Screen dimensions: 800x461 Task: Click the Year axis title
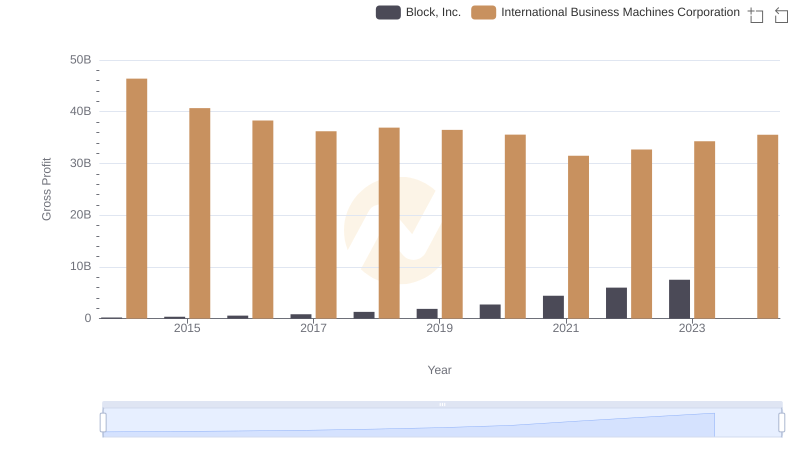pyautogui.click(x=439, y=370)
